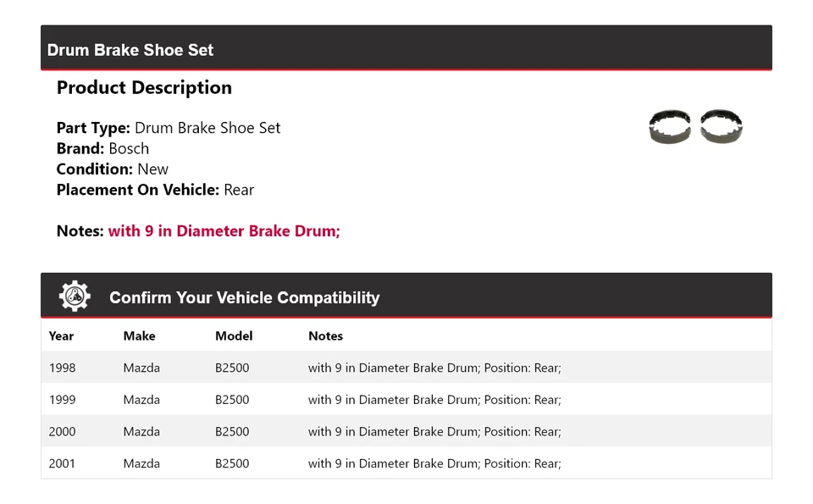Select the 2001 year cell
The width and height of the screenshot is (813, 504).
click(x=62, y=463)
